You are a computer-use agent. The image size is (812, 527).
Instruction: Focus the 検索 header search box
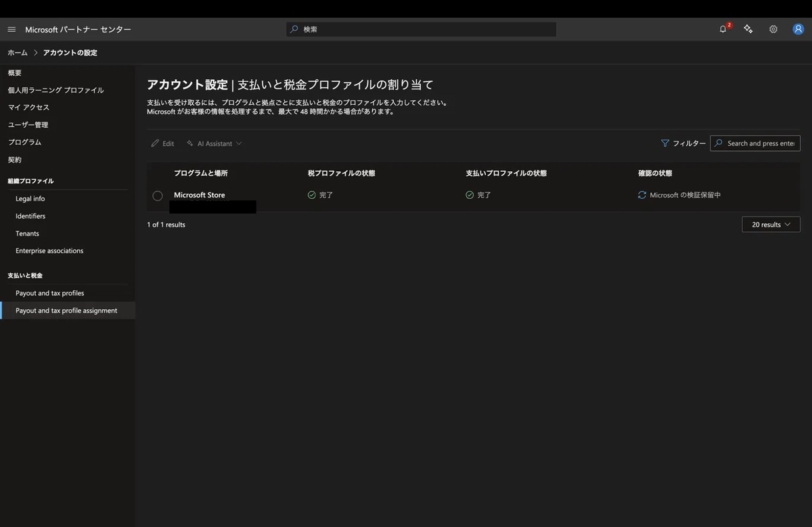[x=421, y=29]
